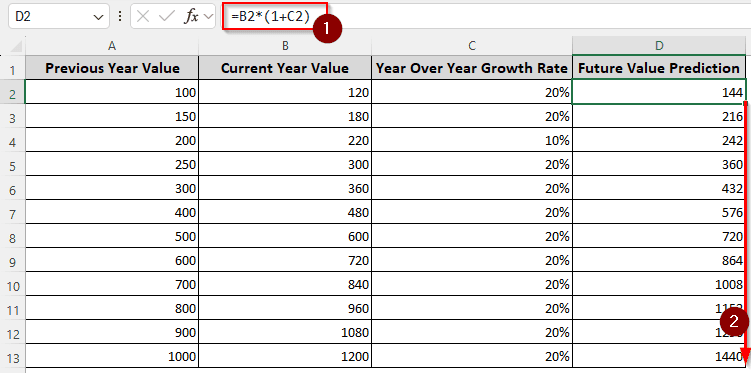Select column A header

point(112,45)
